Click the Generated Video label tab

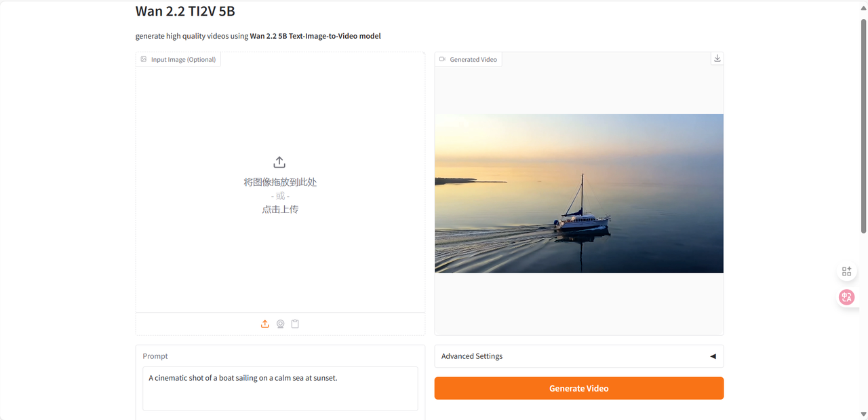coord(473,60)
